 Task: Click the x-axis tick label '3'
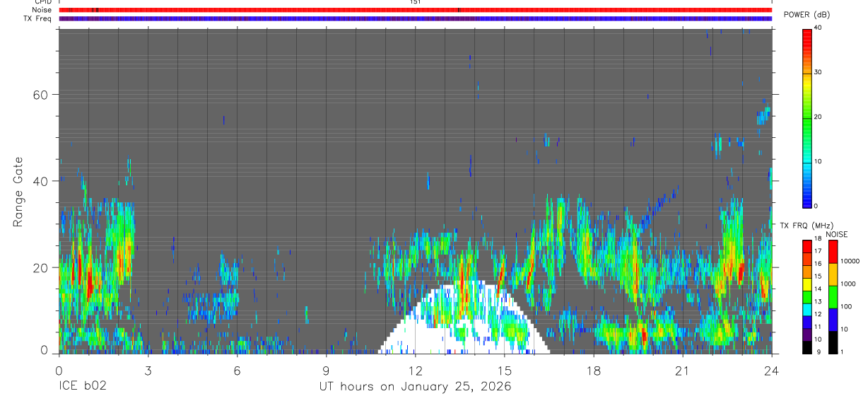pos(148,371)
